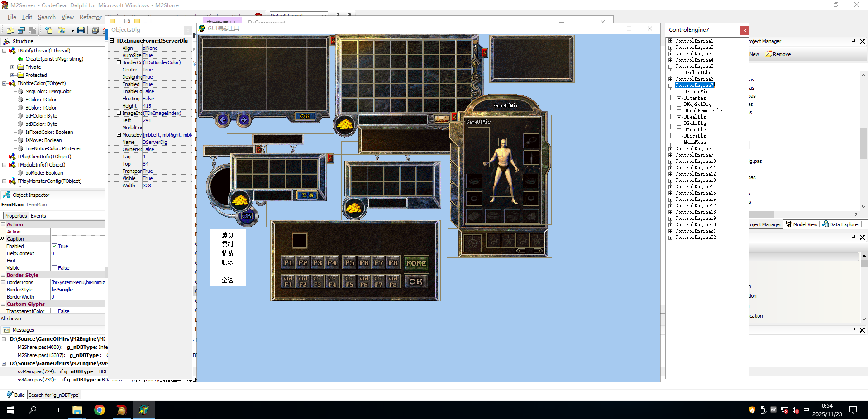Open Chrome from the Windows taskbar
This screenshot has width=868, height=419.
pos(100,410)
